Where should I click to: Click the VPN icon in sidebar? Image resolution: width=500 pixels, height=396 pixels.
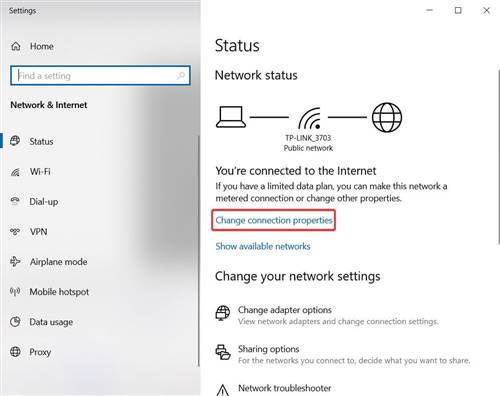[x=15, y=231]
